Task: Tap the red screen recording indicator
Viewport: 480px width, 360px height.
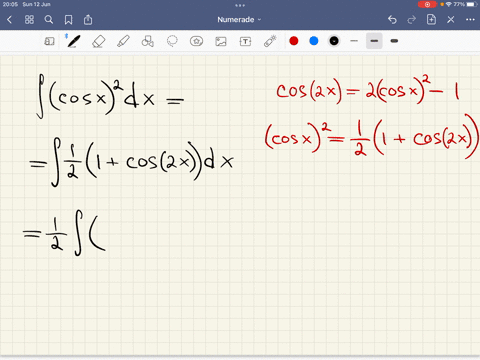Action: (x=427, y=4)
